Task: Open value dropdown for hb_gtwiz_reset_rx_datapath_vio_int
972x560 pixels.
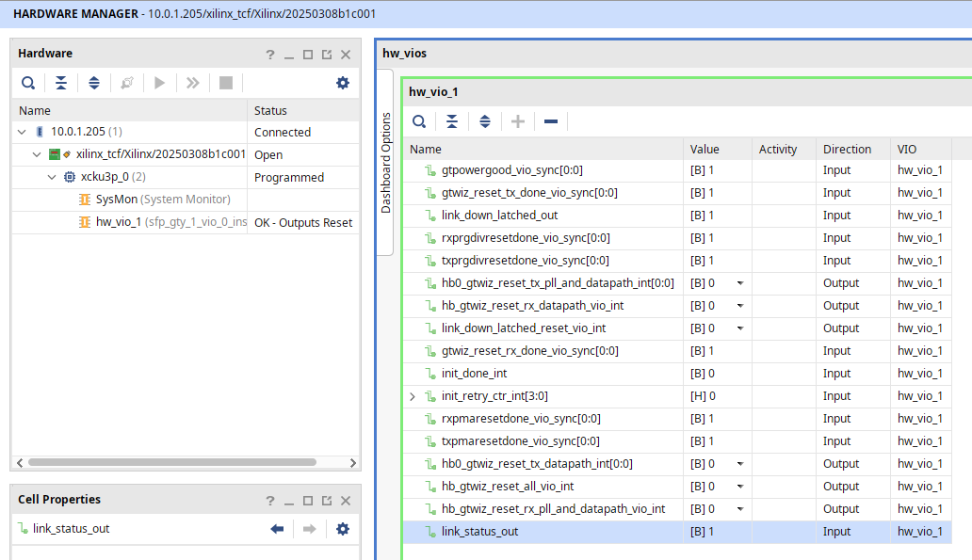Action: tap(740, 306)
